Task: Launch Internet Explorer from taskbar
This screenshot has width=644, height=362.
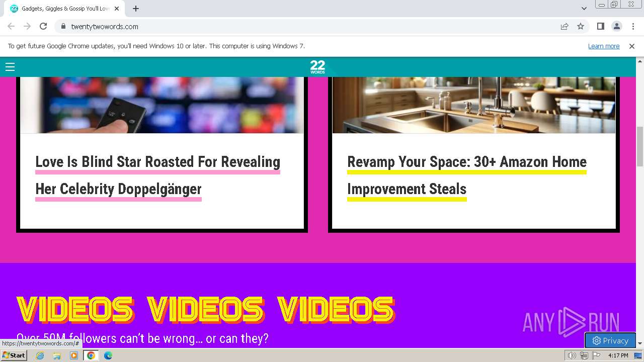Action: click(40, 355)
